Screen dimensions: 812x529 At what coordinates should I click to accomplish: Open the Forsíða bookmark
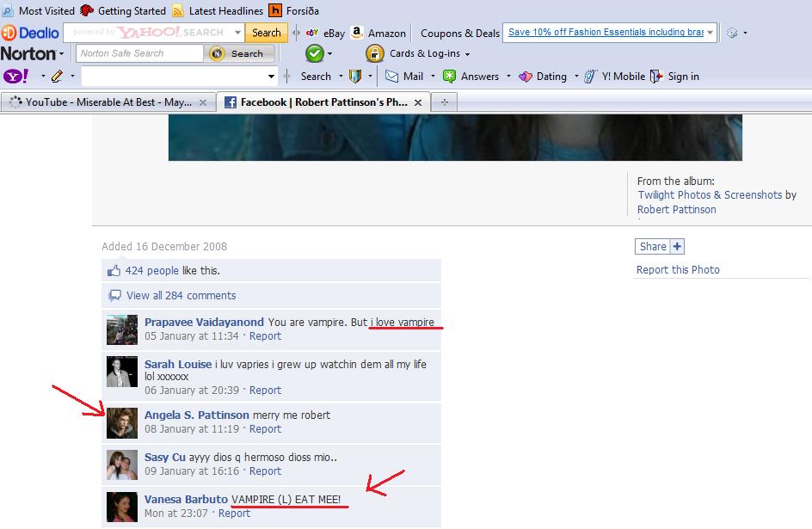[x=294, y=10]
